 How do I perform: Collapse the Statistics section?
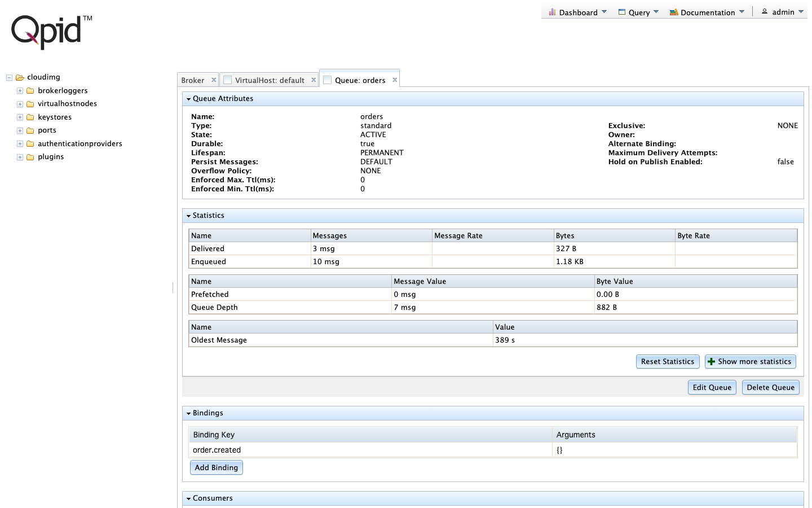(x=188, y=216)
